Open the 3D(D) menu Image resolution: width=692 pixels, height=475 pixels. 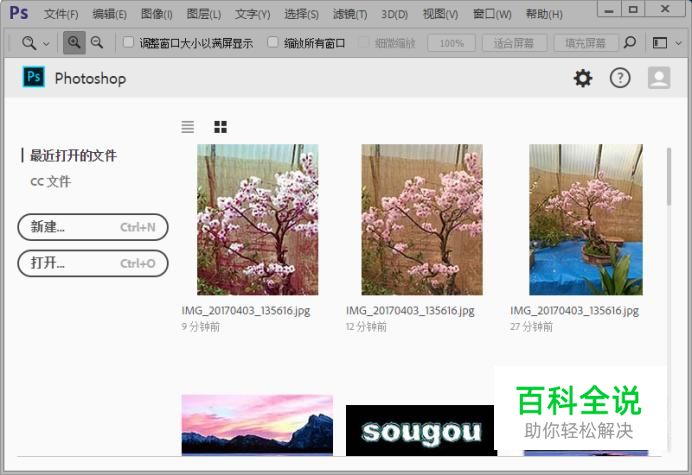(395, 14)
